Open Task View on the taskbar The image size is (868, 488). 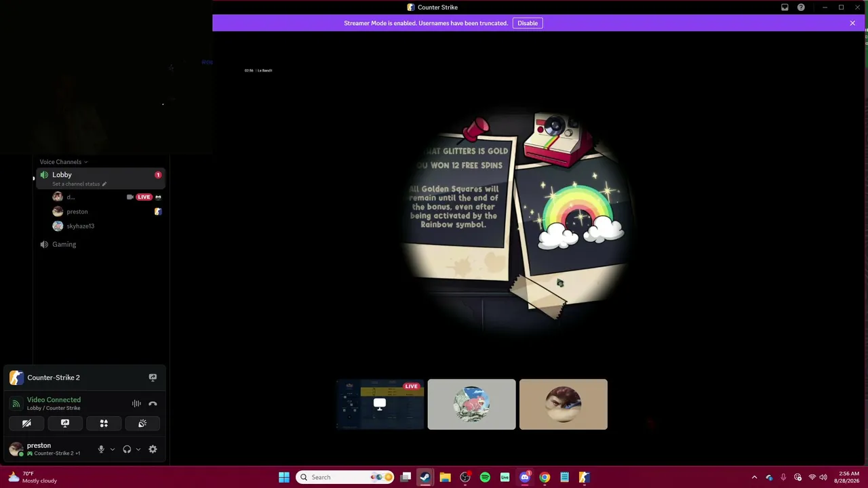[406, 477]
